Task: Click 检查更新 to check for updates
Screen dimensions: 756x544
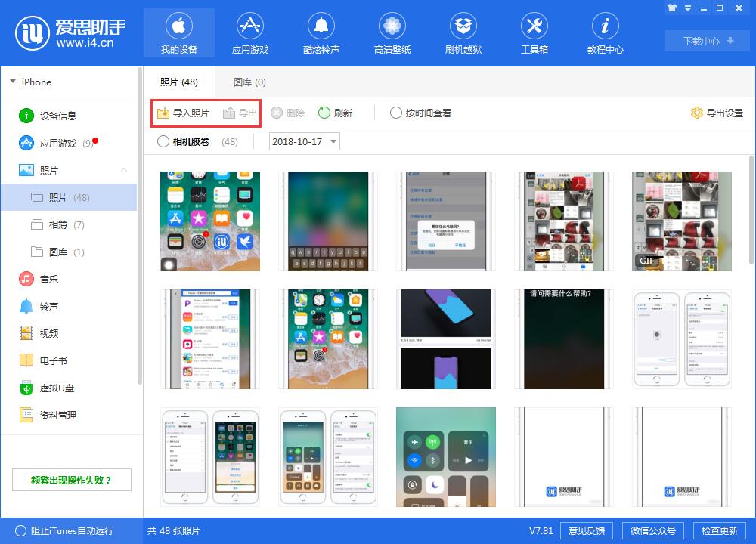Action: click(x=718, y=530)
